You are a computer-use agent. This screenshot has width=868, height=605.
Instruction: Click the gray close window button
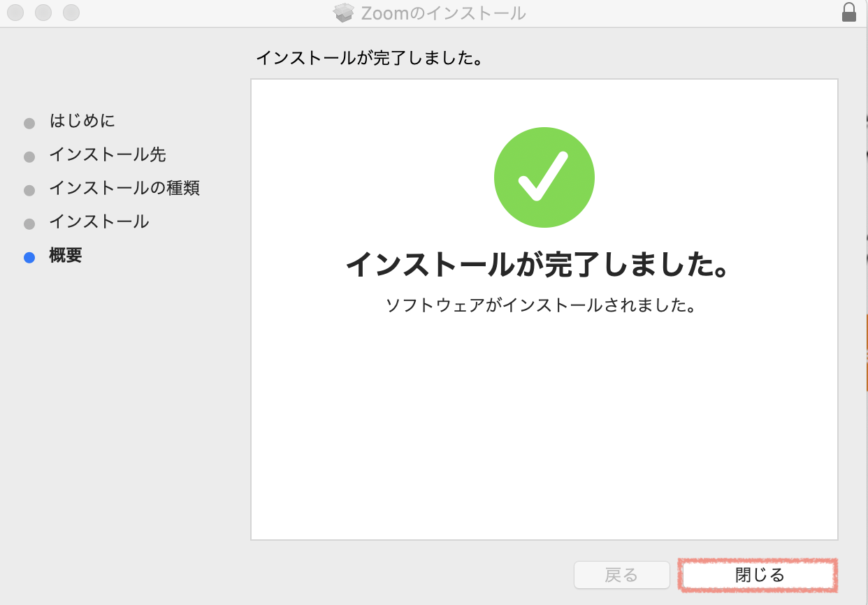pyautogui.click(x=15, y=13)
